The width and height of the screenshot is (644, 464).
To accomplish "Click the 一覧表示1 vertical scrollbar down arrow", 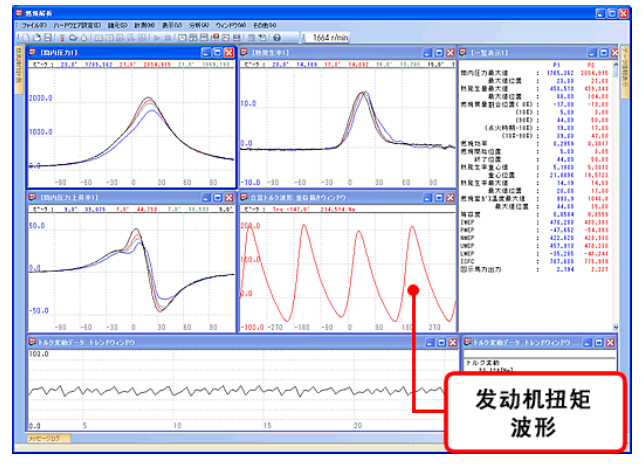I will pos(615,327).
